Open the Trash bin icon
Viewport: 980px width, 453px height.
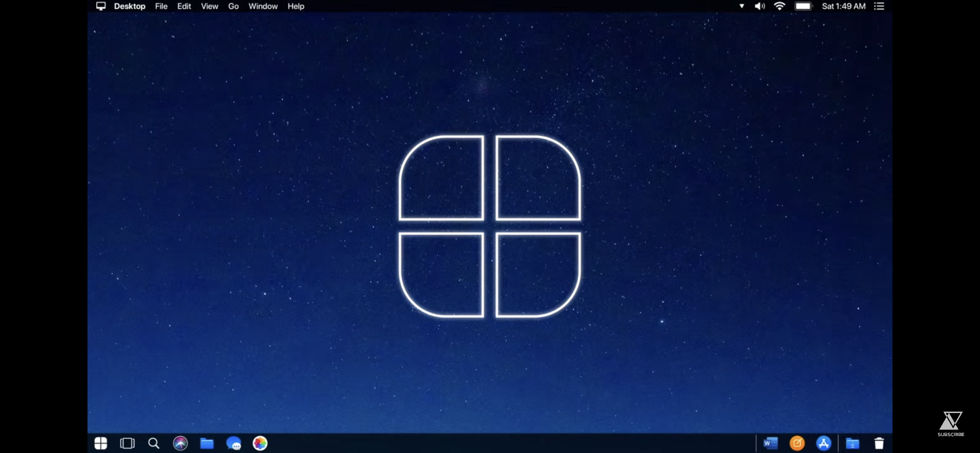pos(879,443)
